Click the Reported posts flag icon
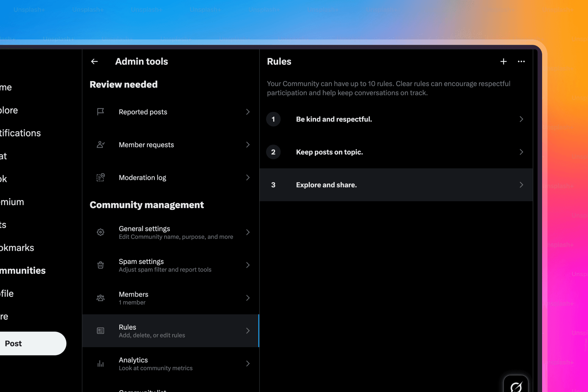Image resolution: width=588 pixels, height=392 pixels. click(x=101, y=112)
